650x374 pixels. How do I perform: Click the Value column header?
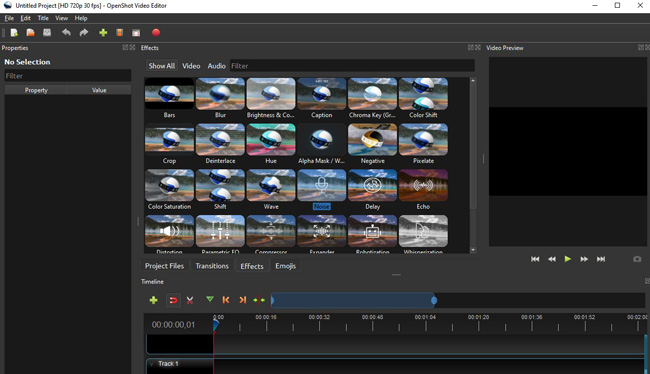(x=99, y=90)
